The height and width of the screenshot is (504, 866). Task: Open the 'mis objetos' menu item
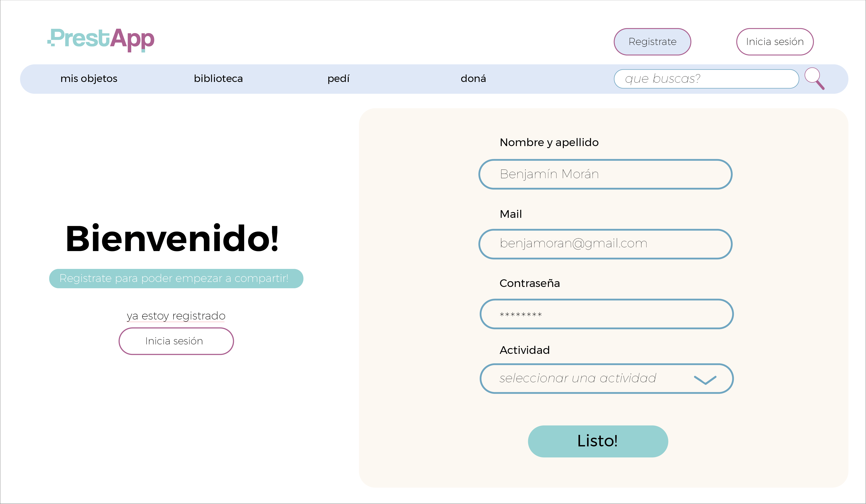click(89, 79)
